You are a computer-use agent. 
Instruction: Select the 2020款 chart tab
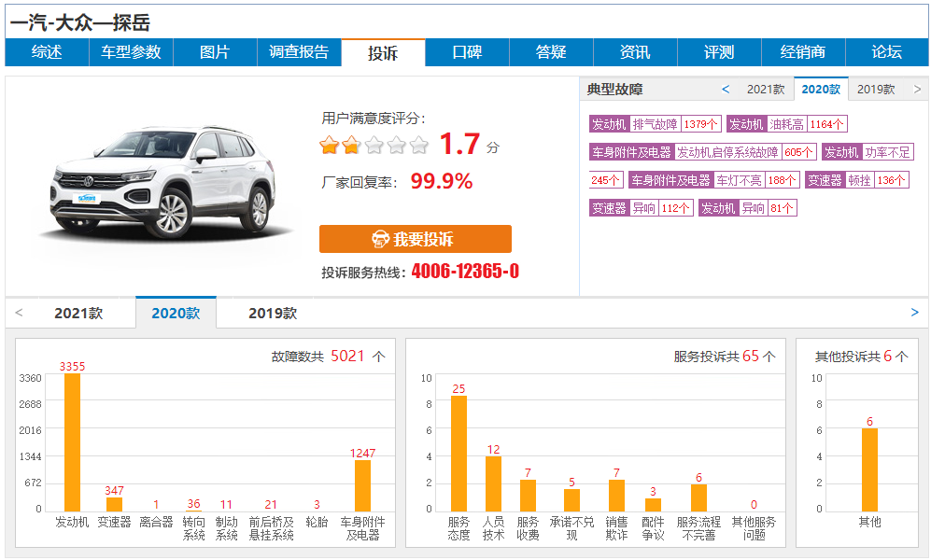pyautogui.click(x=176, y=313)
